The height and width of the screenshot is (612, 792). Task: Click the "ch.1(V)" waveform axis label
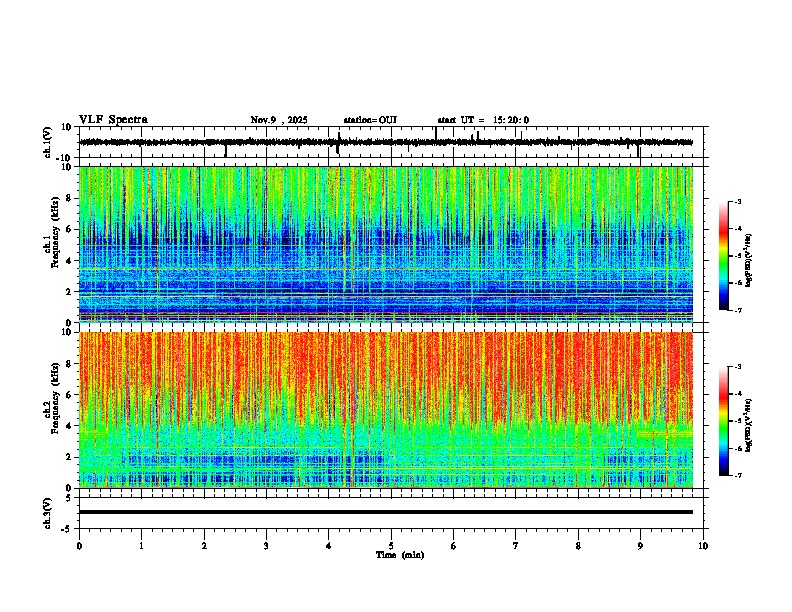click(x=48, y=142)
